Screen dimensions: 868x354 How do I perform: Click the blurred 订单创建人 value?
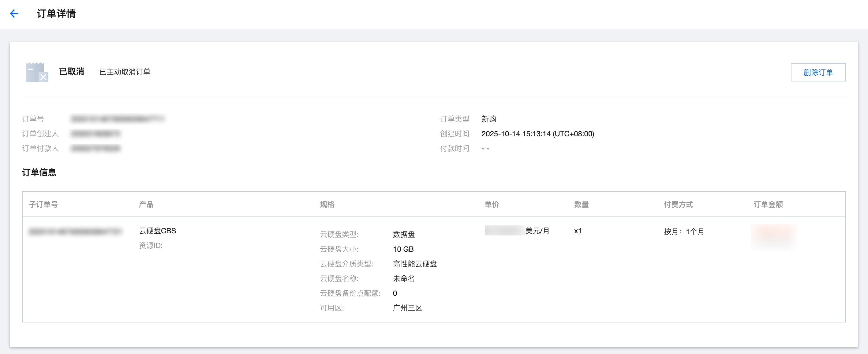96,134
